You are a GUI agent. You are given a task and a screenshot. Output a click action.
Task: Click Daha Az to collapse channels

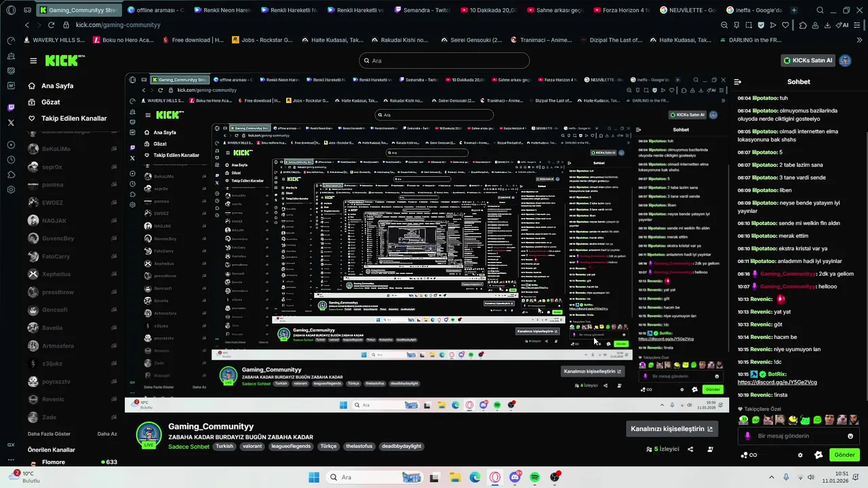pyautogui.click(x=107, y=434)
